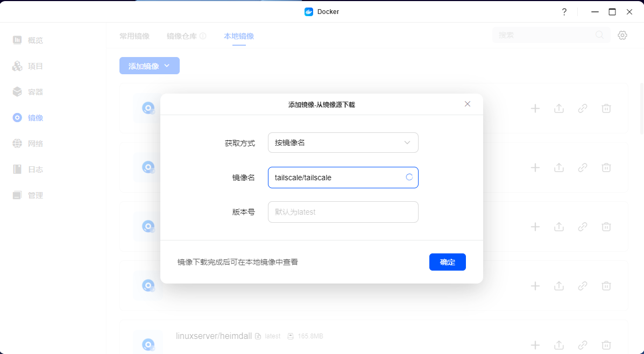Open the 容器 containers sidebar icon
The width and height of the screenshot is (644, 354).
[x=17, y=91]
